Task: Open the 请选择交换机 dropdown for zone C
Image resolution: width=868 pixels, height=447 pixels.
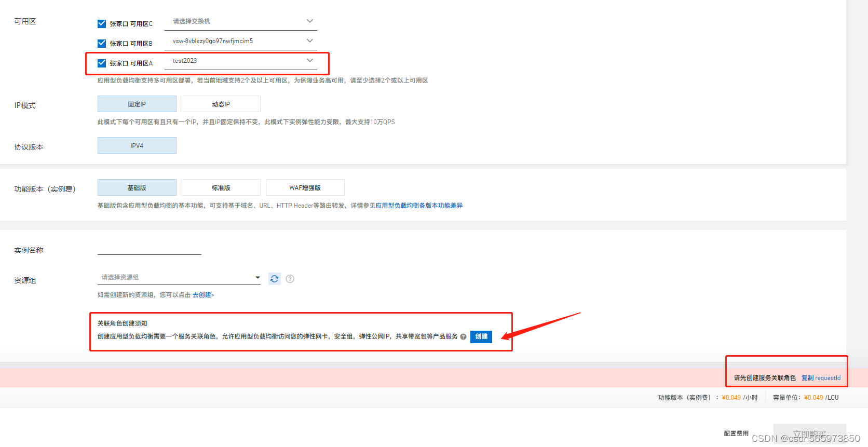Action: coord(241,21)
